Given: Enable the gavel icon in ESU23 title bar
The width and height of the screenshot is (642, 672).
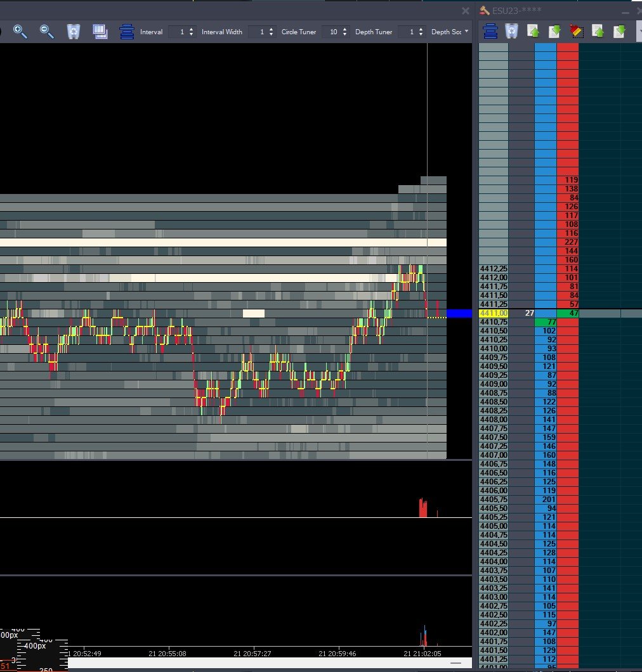Looking at the screenshot, I should 485,10.
